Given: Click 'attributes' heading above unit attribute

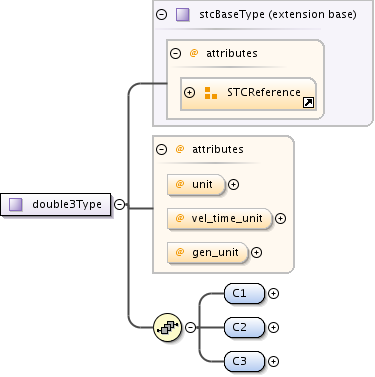Looking at the screenshot, I should click(x=218, y=149).
